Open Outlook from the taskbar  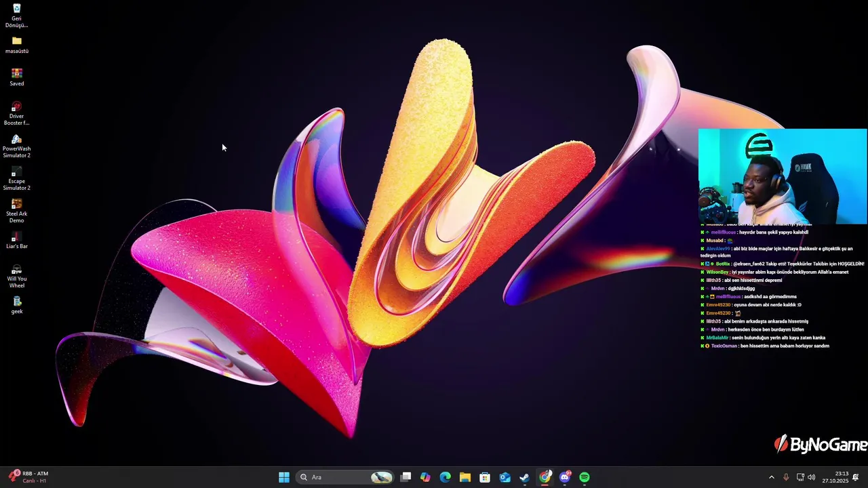pyautogui.click(x=505, y=477)
